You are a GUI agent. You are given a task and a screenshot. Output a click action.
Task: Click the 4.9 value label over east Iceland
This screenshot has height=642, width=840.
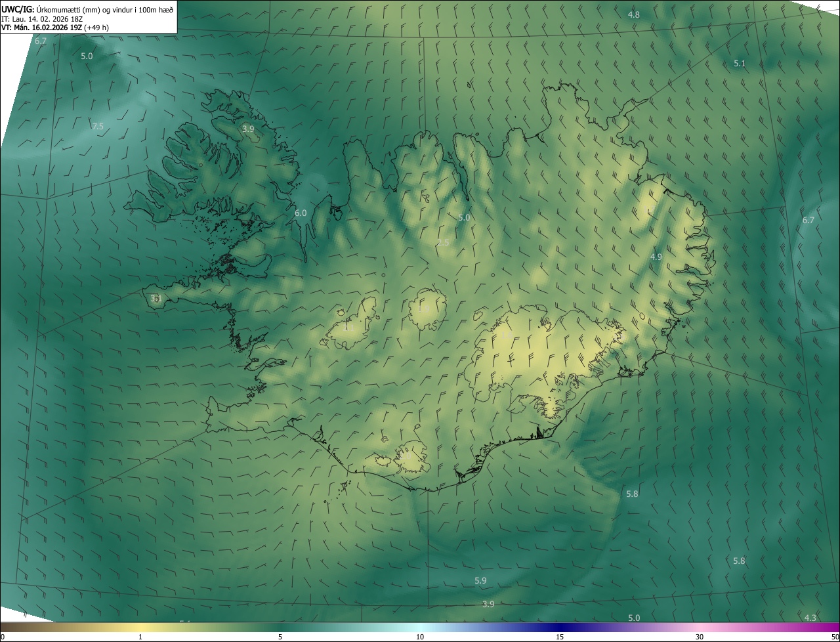(x=656, y=257)
